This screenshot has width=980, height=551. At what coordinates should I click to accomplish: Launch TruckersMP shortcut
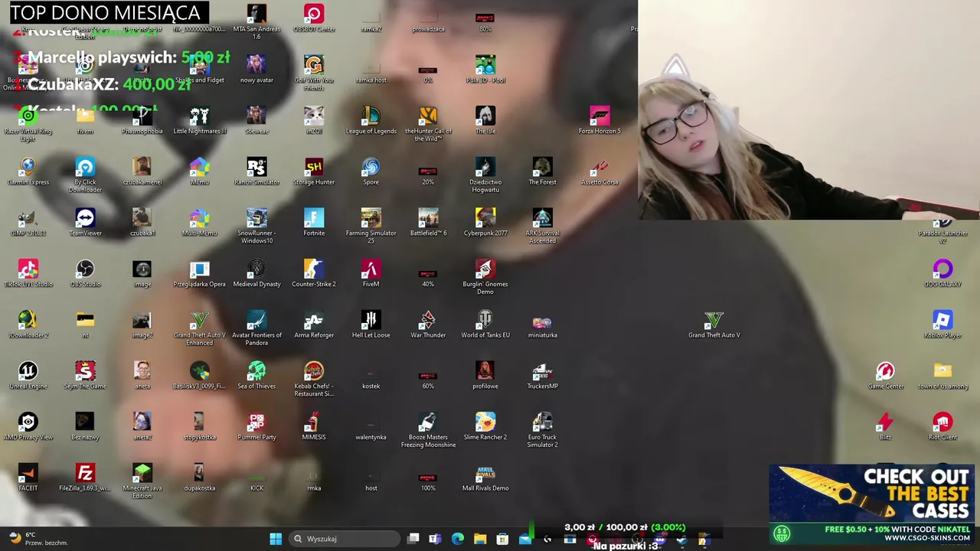click(x=542, y=375)
